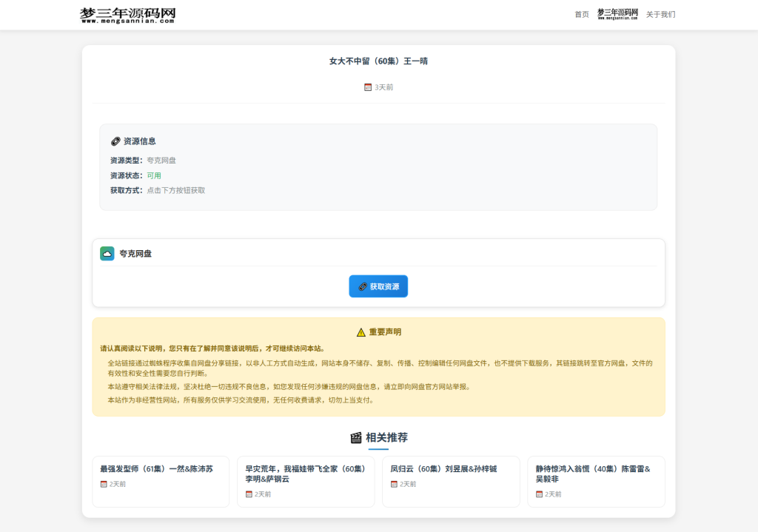The width and height of the screenshot is (758, 532).
Task: Click calendar icon in 旱灾荒年 card
Action: (x=249, y=494)
